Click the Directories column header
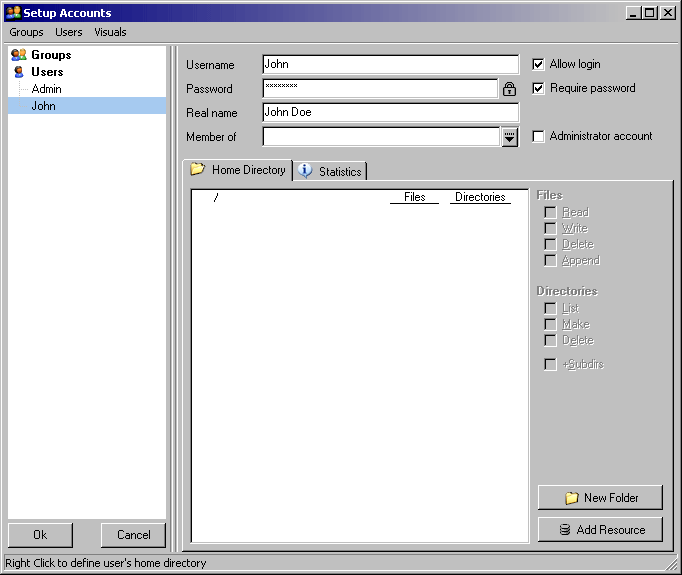 [480, 197]
